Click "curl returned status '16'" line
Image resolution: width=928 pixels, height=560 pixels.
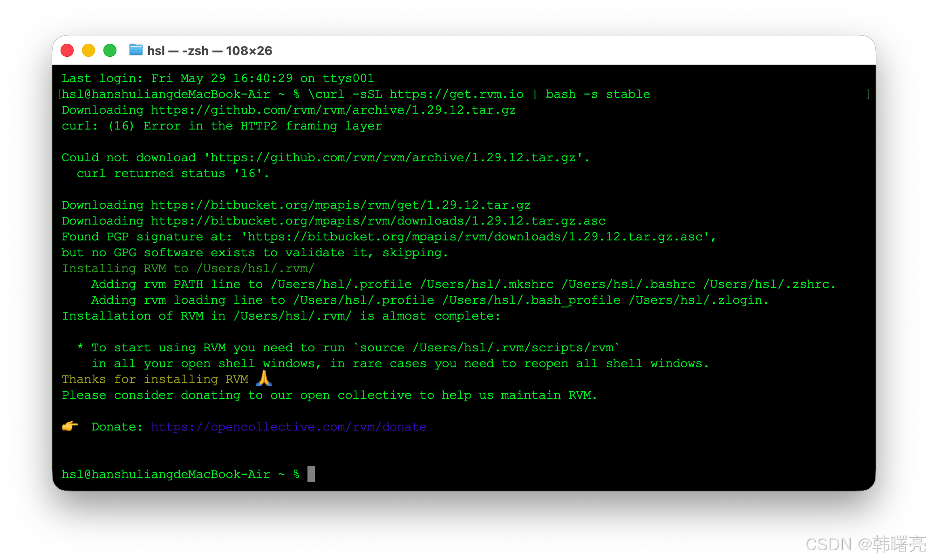point(173,173)
